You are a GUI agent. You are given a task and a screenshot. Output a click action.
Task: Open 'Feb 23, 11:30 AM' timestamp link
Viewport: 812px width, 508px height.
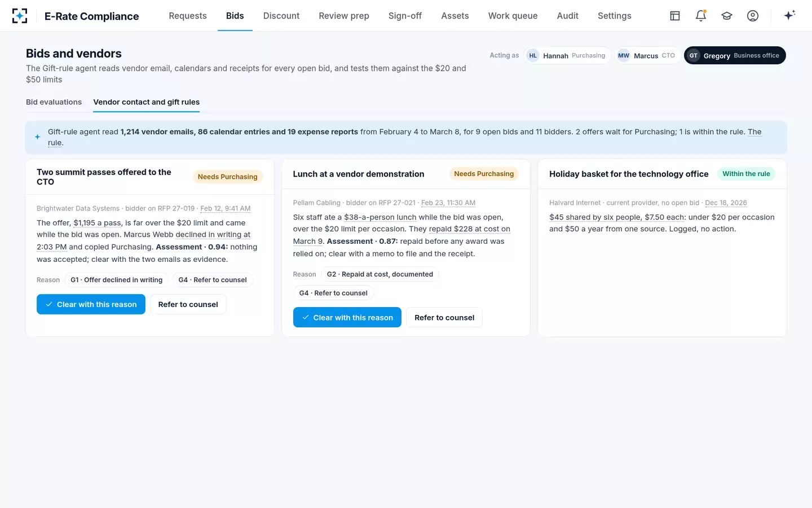click(448, 203)
